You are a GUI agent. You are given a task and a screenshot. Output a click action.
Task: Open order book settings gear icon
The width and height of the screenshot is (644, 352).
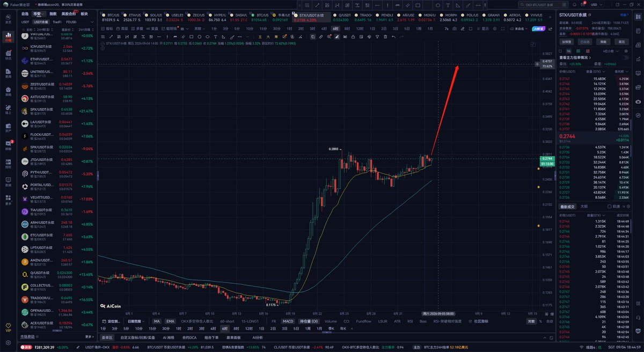pos(626,51)
